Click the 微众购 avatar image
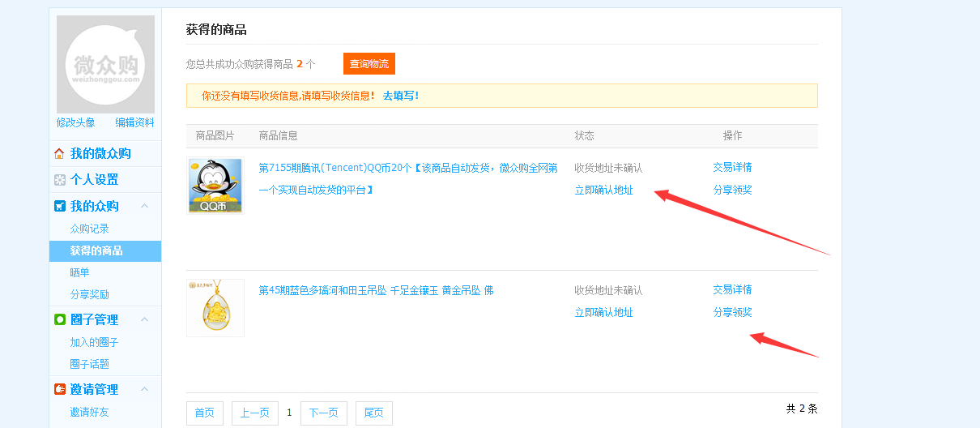Viewport: 980px width, 428px height. [x=105, y=64]
